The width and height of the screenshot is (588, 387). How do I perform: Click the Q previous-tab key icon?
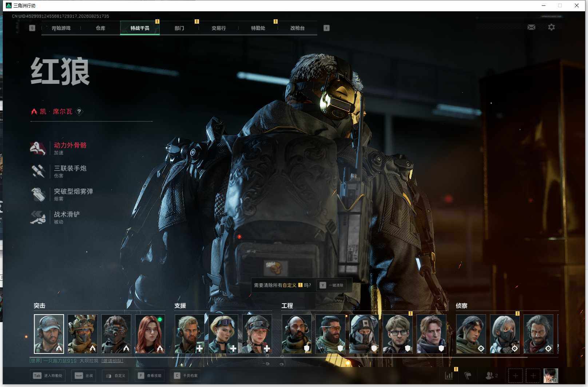[x=32, y=28]
